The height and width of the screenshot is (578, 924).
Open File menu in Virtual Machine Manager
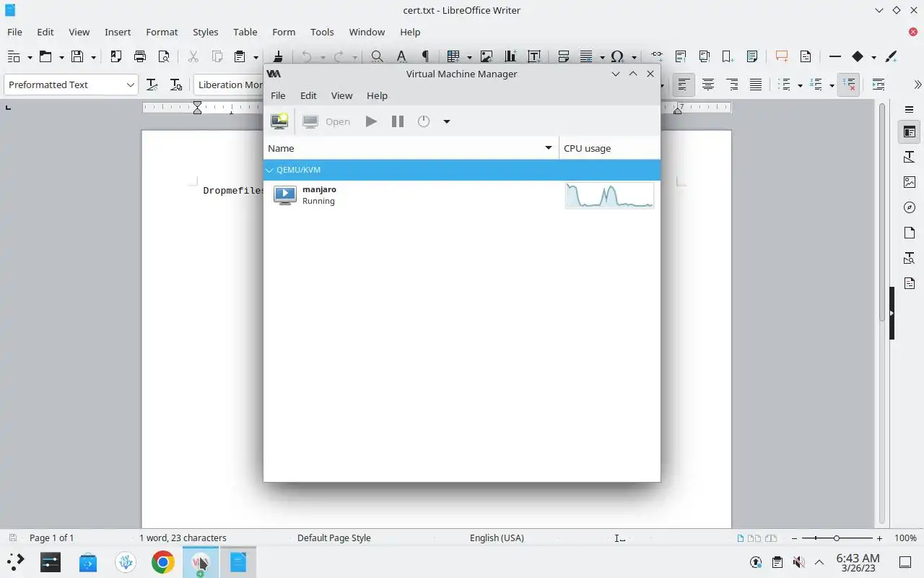tap(278, 95)
